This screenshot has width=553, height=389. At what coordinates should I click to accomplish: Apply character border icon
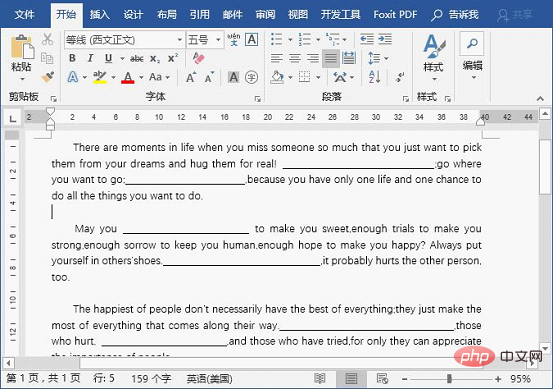[252, 39]
